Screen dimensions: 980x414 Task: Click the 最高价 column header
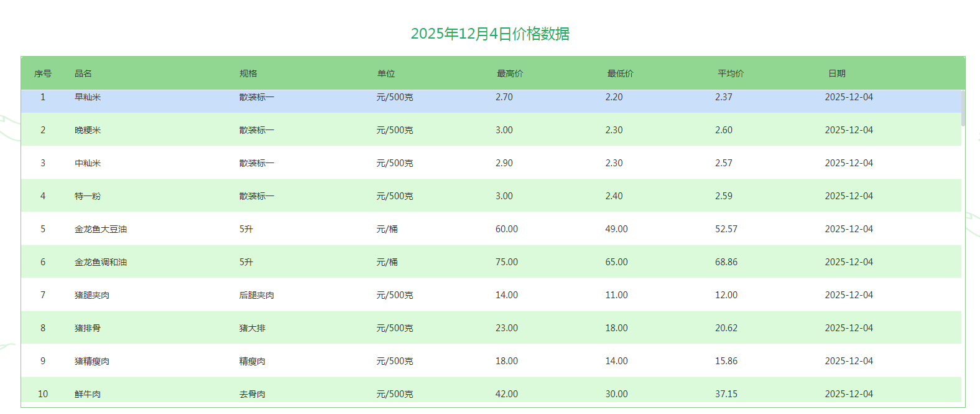509,73
